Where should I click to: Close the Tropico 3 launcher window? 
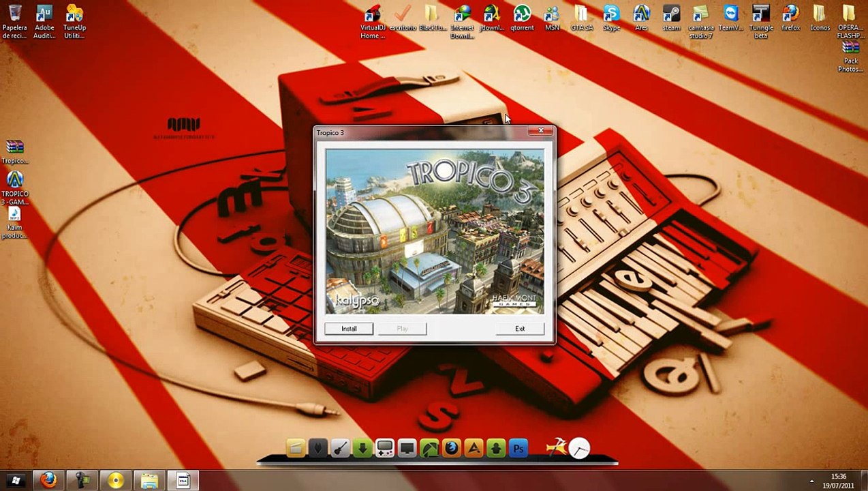tap(541, 131)
